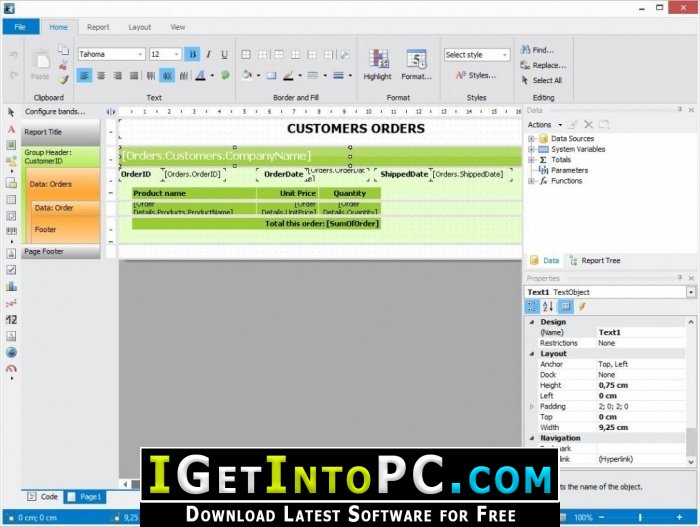
Task: Toggle Underline text formatting
Action: pos(225,54)
